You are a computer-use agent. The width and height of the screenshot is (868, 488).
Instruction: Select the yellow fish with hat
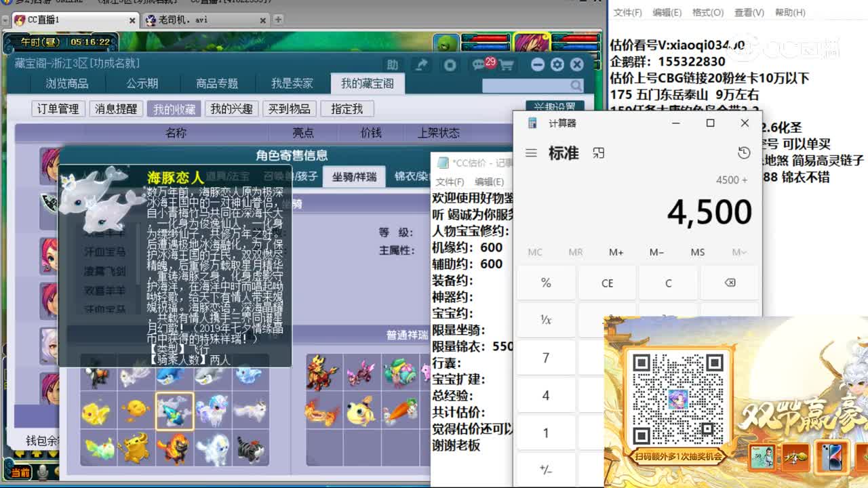361,411
